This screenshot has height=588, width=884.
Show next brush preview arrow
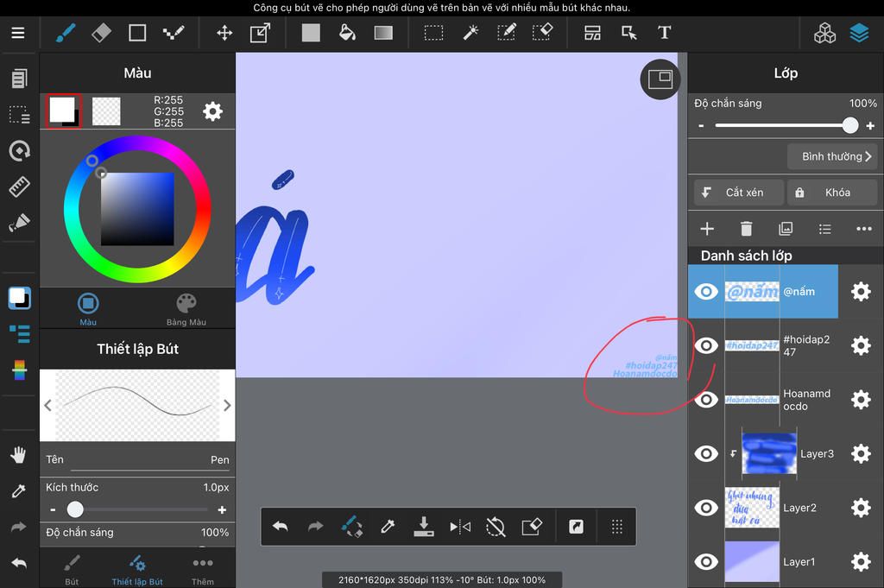(227, 405)
